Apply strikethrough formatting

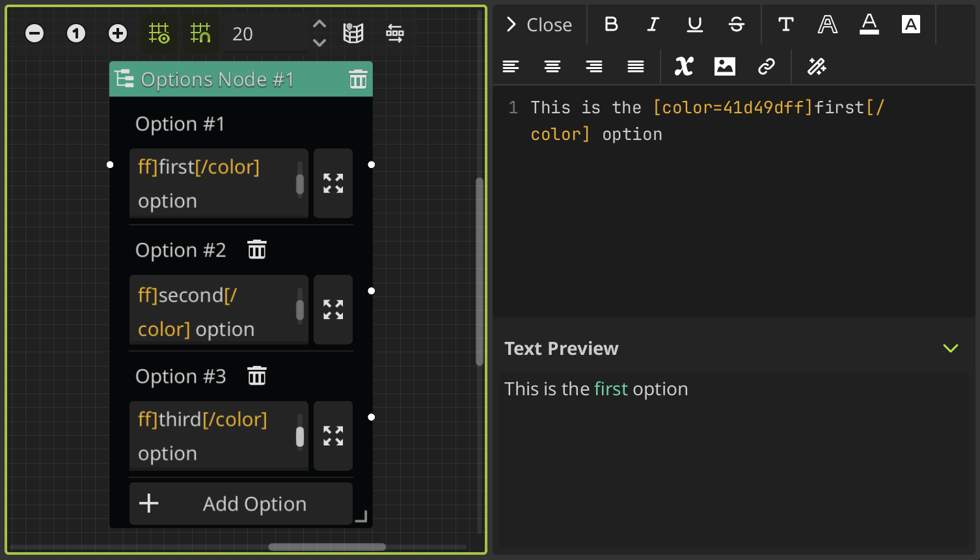tap(736, 24)
